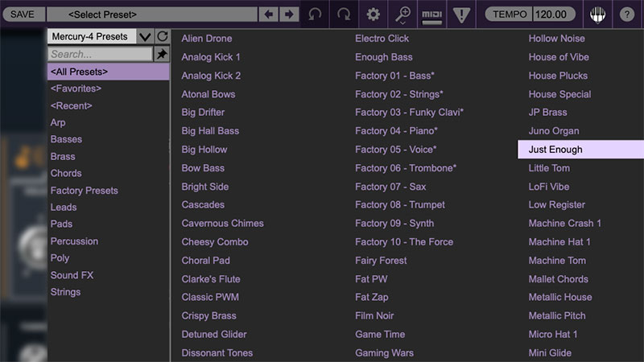Load the Analog Kick 1 preset

pos(211,57)
